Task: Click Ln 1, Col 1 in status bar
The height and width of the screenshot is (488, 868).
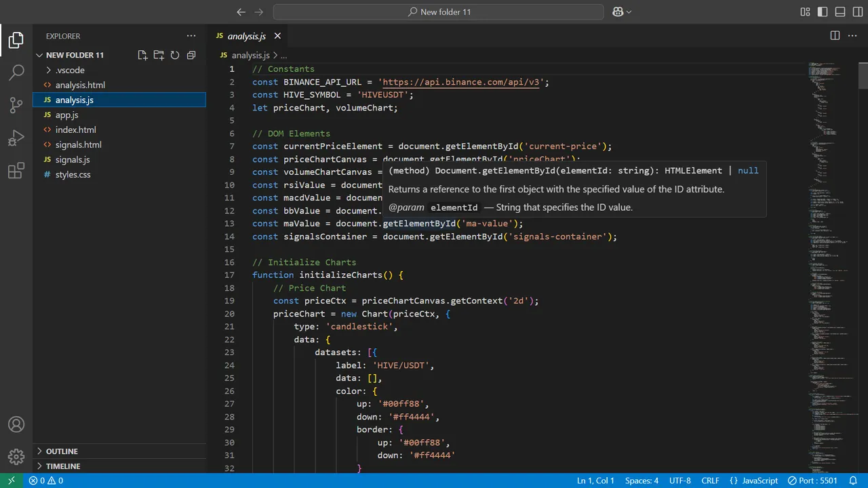Action: pyautogui.click(x=595, y=481)
